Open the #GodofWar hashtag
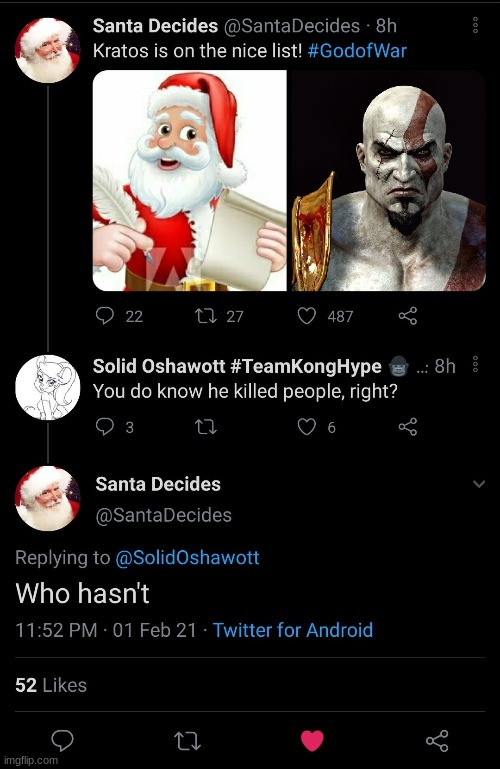500x769 pixels. (x=357, y=51)
